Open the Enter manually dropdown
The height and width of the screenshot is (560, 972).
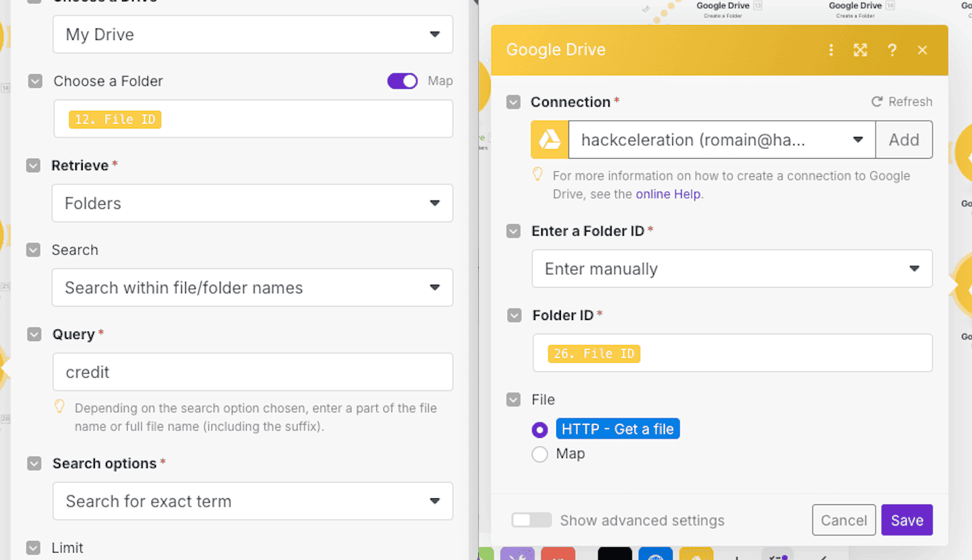pyautogui.click(x=732, y=268)
